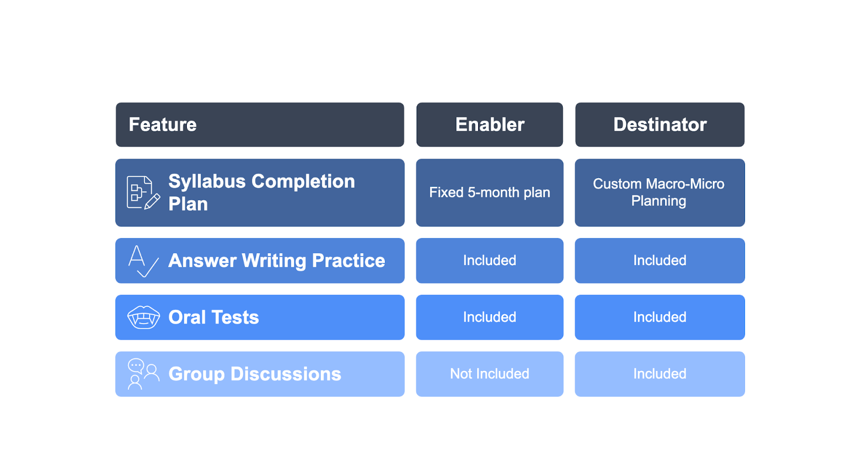
Task: Click Destinator's Included cell for Oral Tests
Action: pyautogui.click(x=660, y=318)
